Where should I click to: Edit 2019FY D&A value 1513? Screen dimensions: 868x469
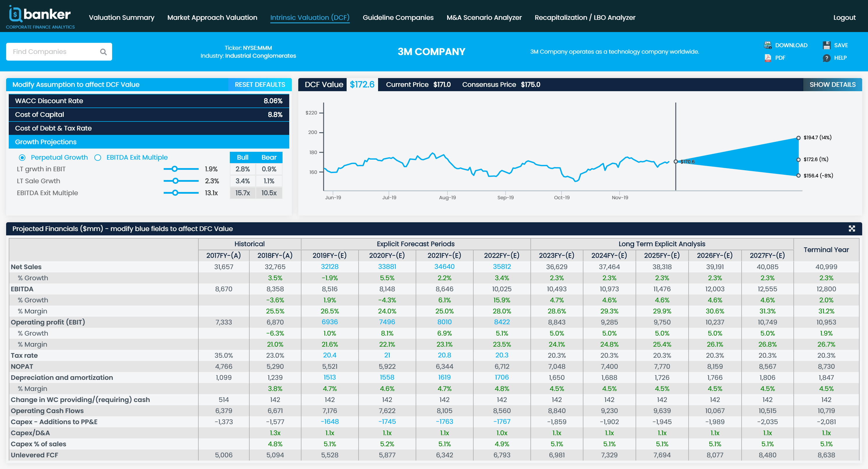(329, 377)
